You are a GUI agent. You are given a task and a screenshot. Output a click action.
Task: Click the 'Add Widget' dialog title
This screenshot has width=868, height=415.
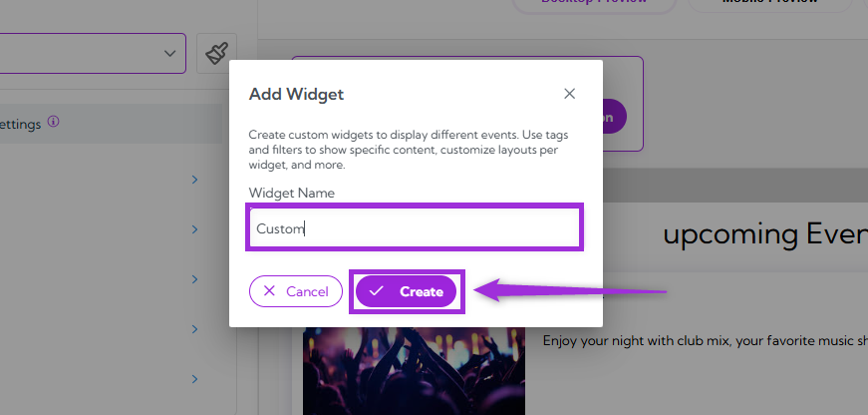tap(296, 94)
